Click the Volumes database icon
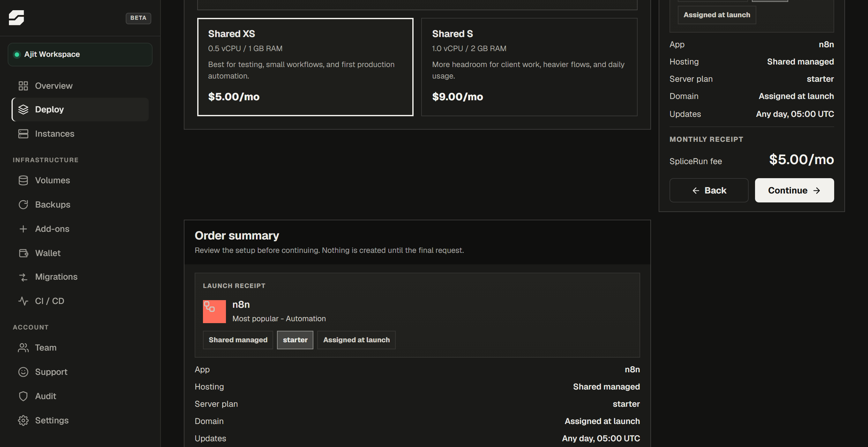The width and height of the screenshot is (868, 447). tap(23, 180)
